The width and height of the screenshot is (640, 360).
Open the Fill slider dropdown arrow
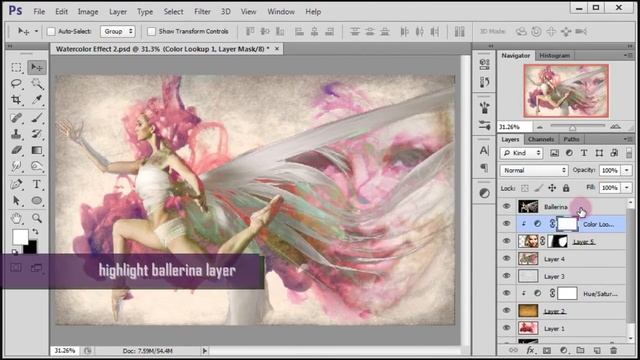[627, 188]
